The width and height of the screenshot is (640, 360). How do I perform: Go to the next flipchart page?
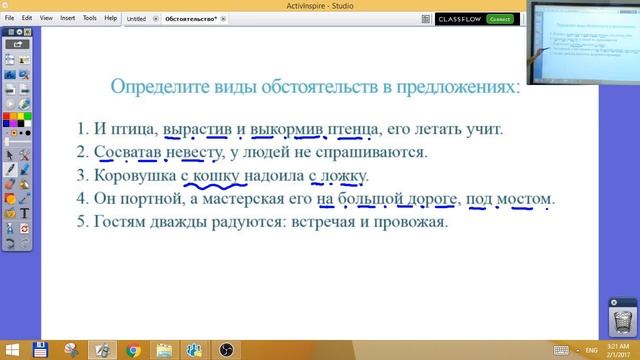point(24,89)
